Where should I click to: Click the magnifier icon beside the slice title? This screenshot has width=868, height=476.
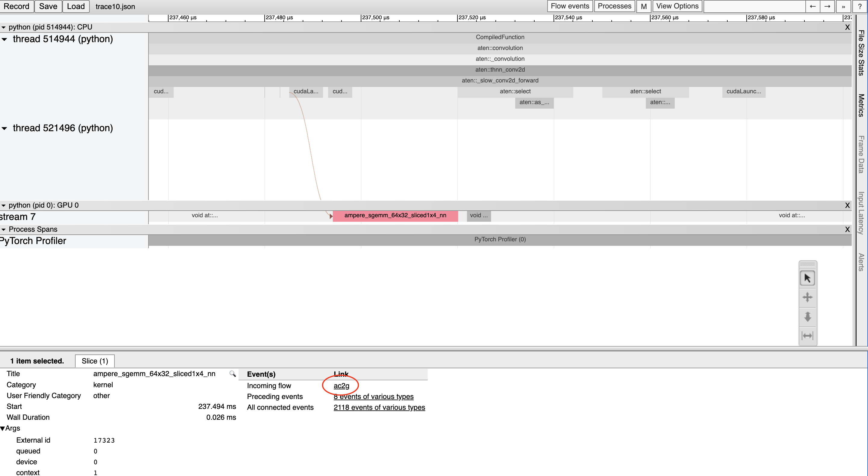pyautogui.click(x=233, y=374)
